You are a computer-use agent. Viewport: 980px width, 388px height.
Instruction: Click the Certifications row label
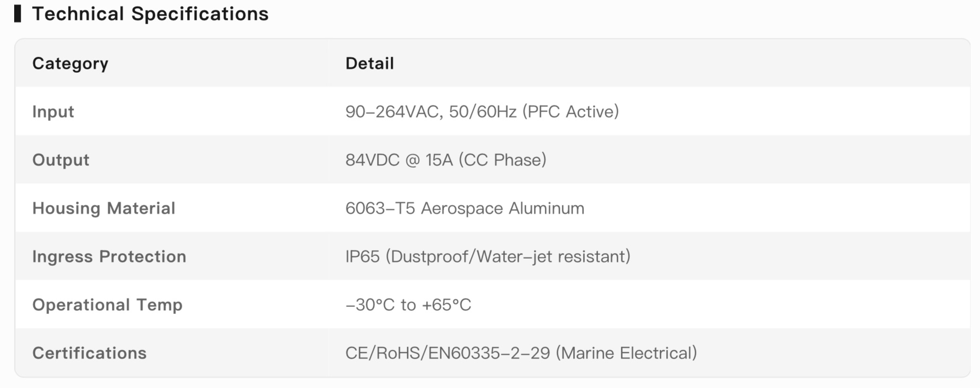pyautogui.click(x=89, y=353)
